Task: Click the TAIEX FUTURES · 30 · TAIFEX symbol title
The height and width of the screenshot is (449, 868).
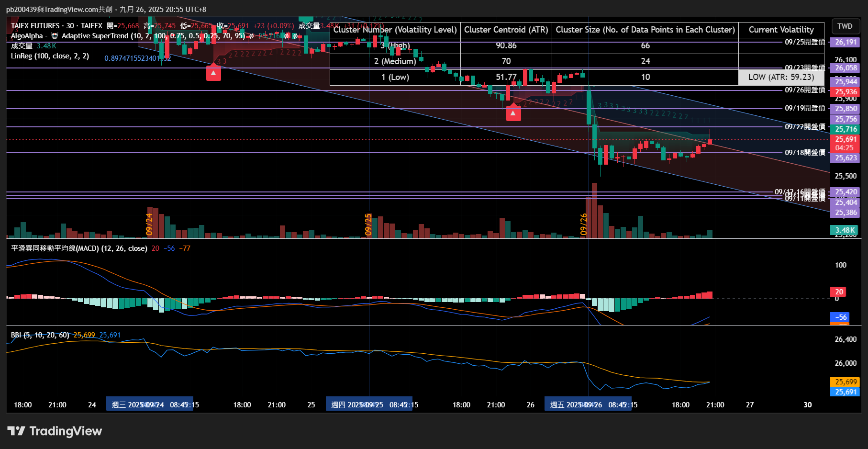Action: 56,26
